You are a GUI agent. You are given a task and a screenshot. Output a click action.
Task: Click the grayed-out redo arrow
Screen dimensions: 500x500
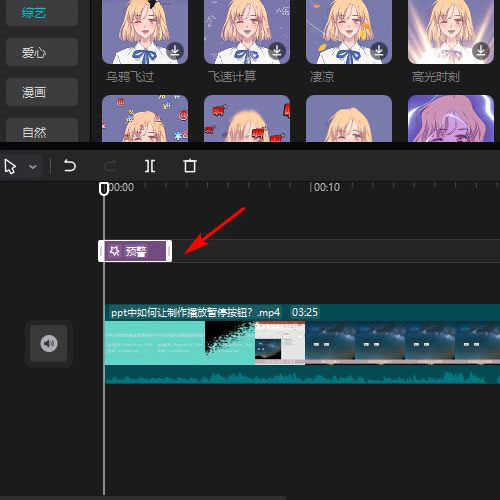(110, 166)
